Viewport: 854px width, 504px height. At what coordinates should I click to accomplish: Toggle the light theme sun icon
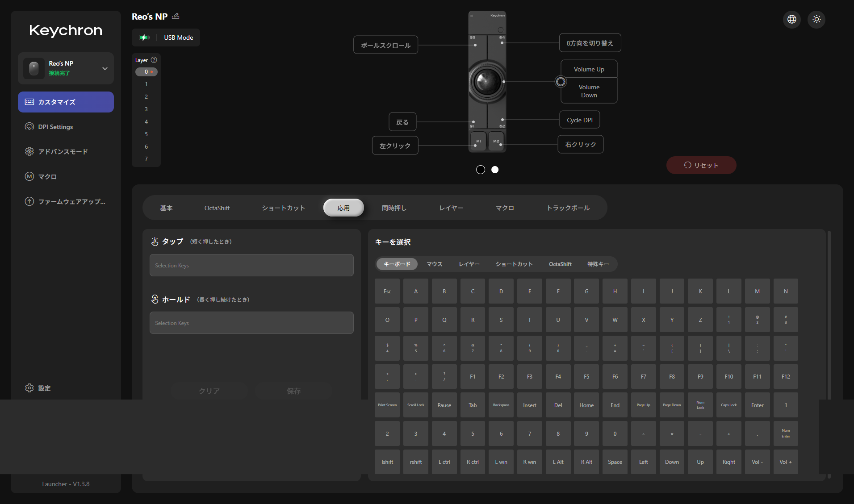[816, 19]
